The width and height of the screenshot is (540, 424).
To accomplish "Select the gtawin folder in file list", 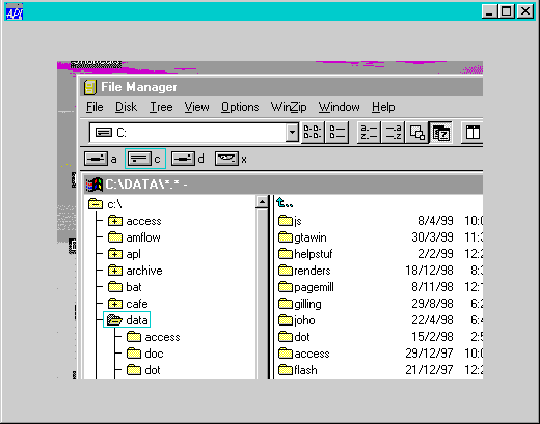I will [x=302, y=237].
